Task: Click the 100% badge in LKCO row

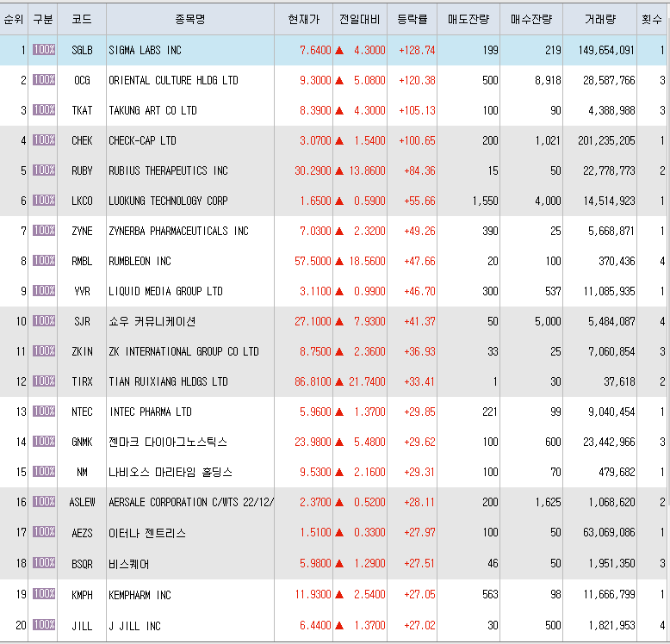Action: pyautogui.click(x=44, y=200)
